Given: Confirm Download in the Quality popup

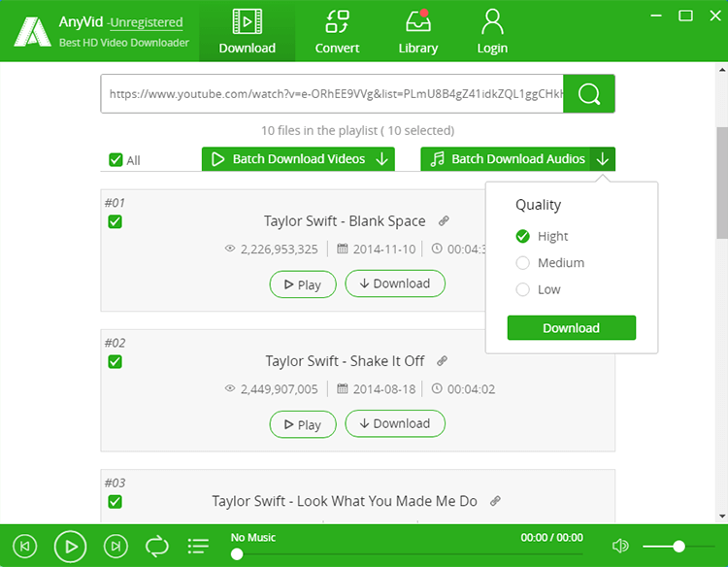Looking at the screenshot, I should coord(571,328).
